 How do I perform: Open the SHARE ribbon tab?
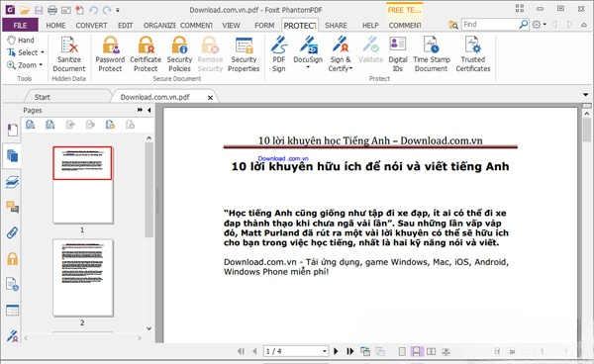(336, 26)
